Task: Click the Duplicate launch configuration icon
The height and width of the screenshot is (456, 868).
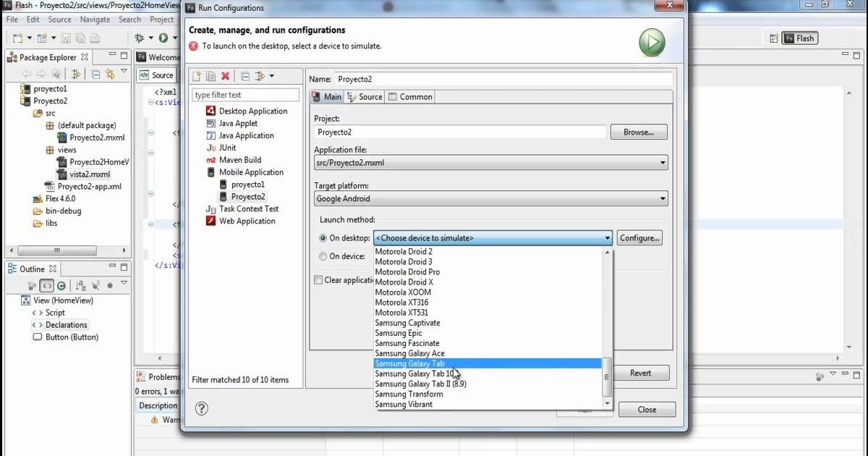Action: [210, 76]
